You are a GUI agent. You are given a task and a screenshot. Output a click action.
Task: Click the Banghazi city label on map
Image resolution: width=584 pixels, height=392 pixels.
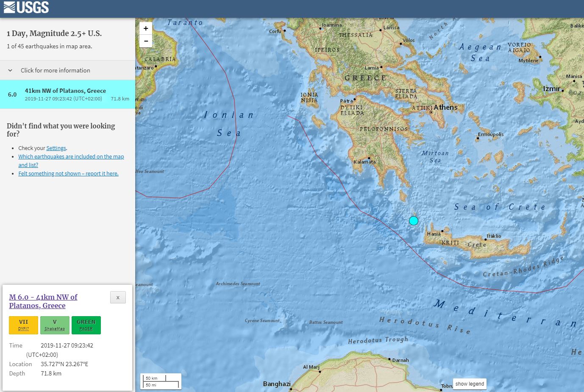(x=276, y=384)
